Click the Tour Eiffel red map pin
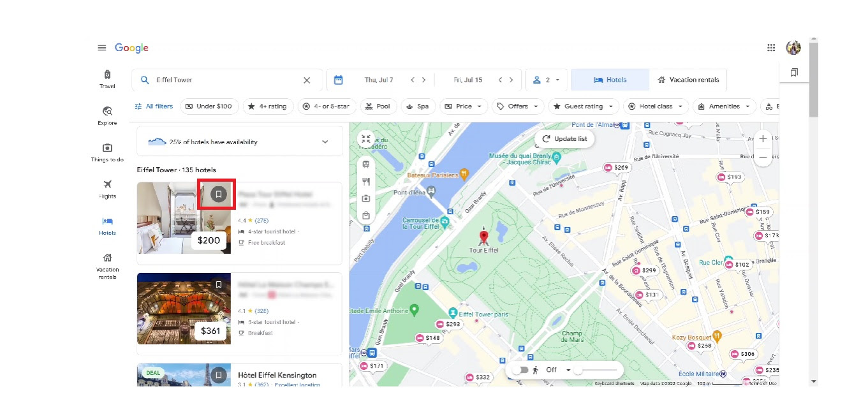 pyautogui.click(x=483, y=237)
